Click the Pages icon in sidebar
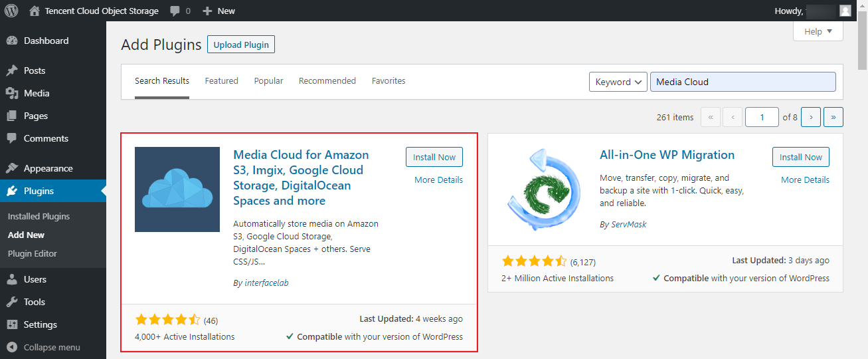The image size is (868, 359). [x=12, y=116]
